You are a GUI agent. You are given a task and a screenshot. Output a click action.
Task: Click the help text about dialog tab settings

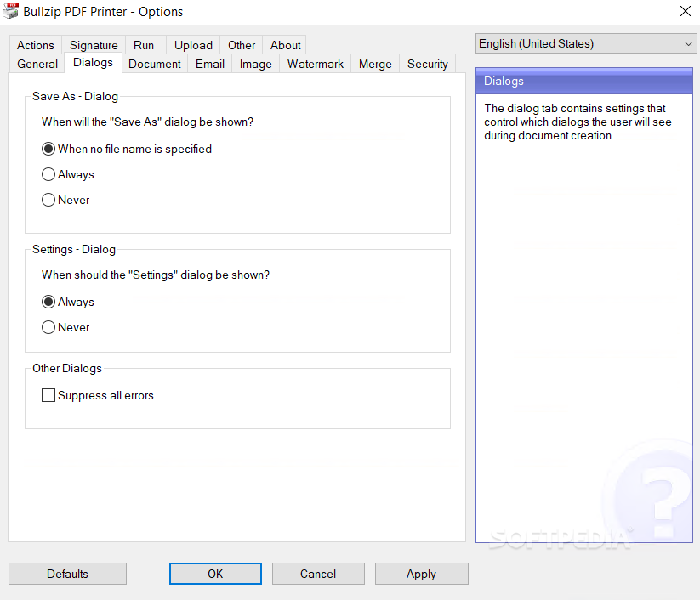[x=578, y=122]
